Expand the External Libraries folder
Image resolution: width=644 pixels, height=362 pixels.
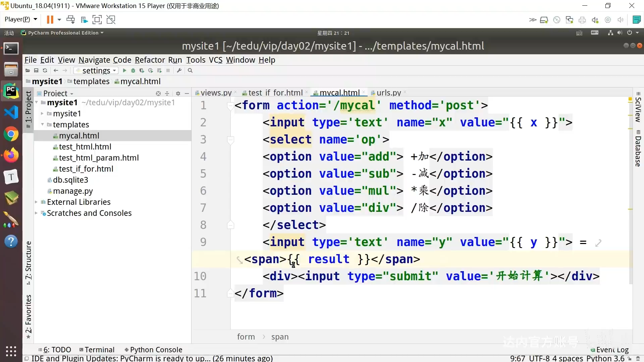click(37, 202)
